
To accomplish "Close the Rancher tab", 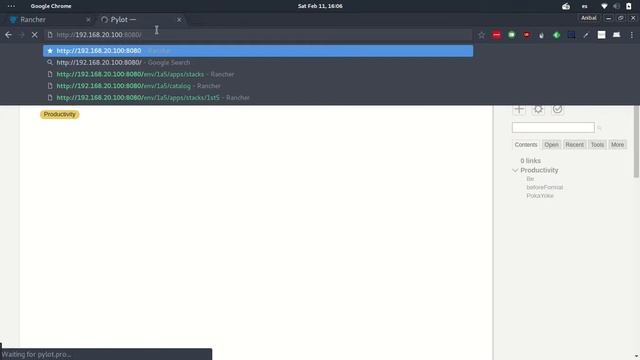I will coord(88,20).
